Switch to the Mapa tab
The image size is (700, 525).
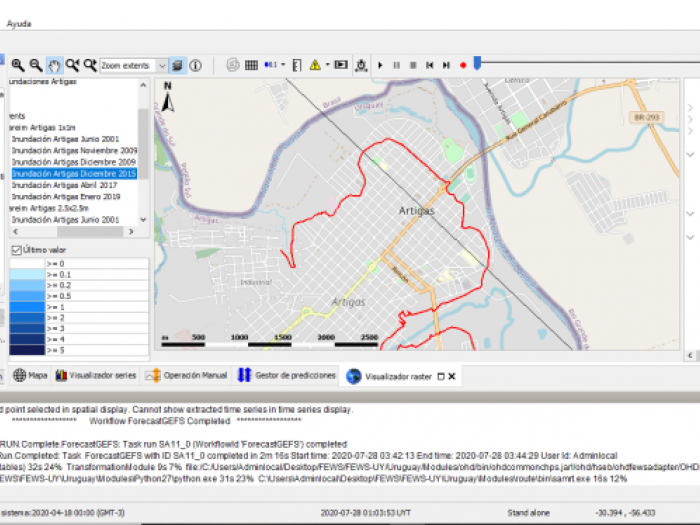(30, 376)
